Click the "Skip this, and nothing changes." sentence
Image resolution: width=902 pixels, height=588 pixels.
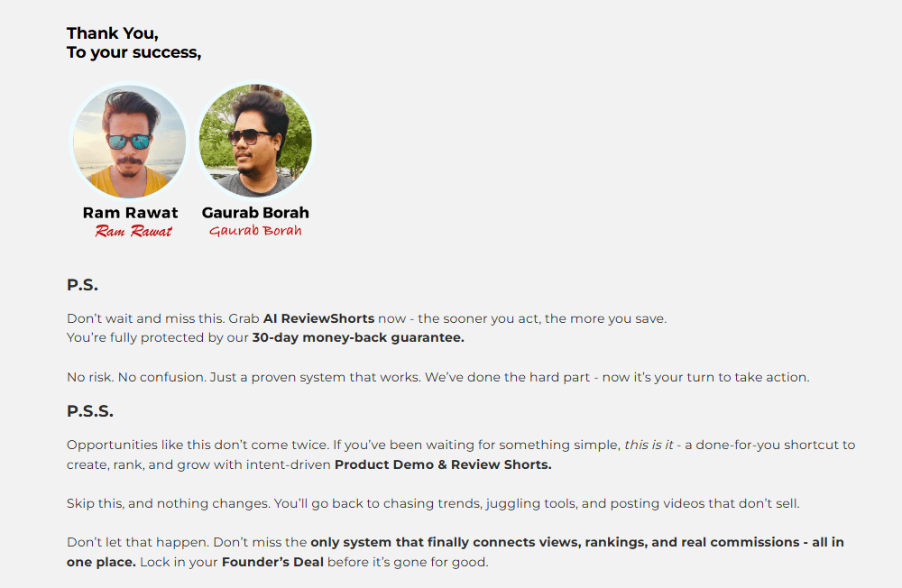coord(170,504)
